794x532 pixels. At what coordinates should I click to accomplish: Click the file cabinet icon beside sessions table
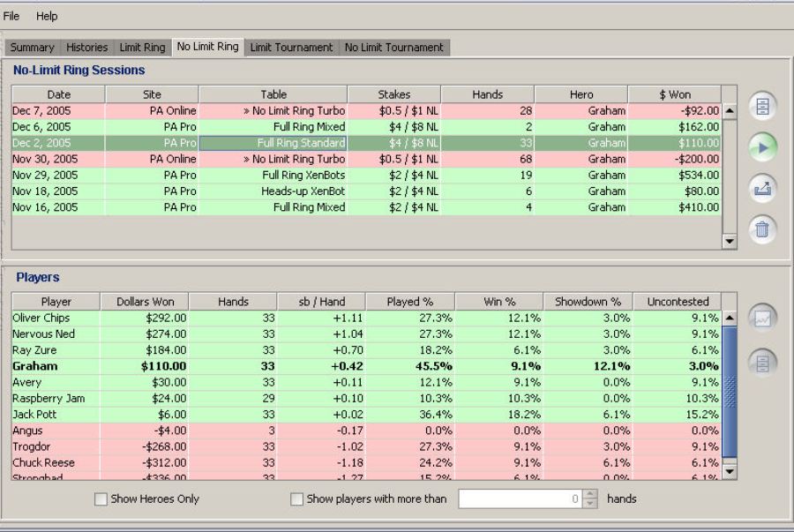[x=762, y=107]
